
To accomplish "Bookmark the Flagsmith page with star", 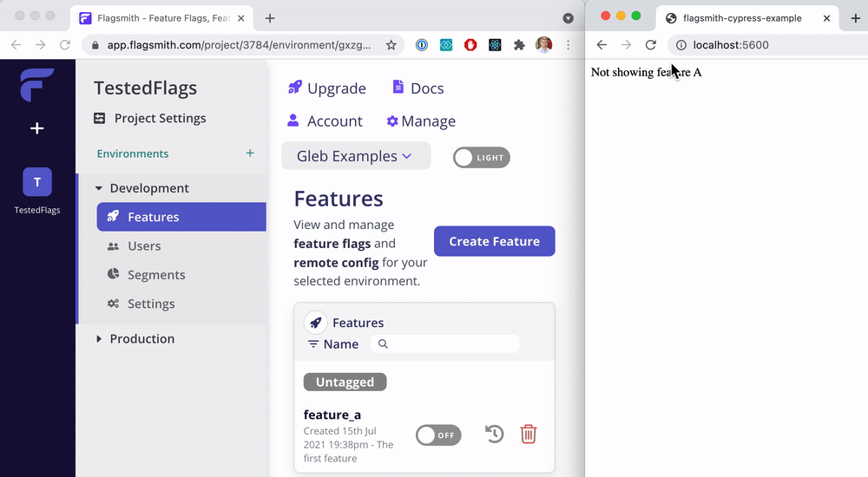I will pyautogui.click(x=391, y=45).
